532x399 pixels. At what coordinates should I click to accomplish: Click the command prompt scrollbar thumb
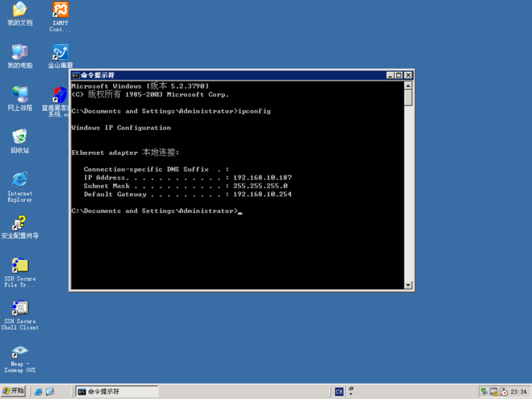(x=408, y=98)
